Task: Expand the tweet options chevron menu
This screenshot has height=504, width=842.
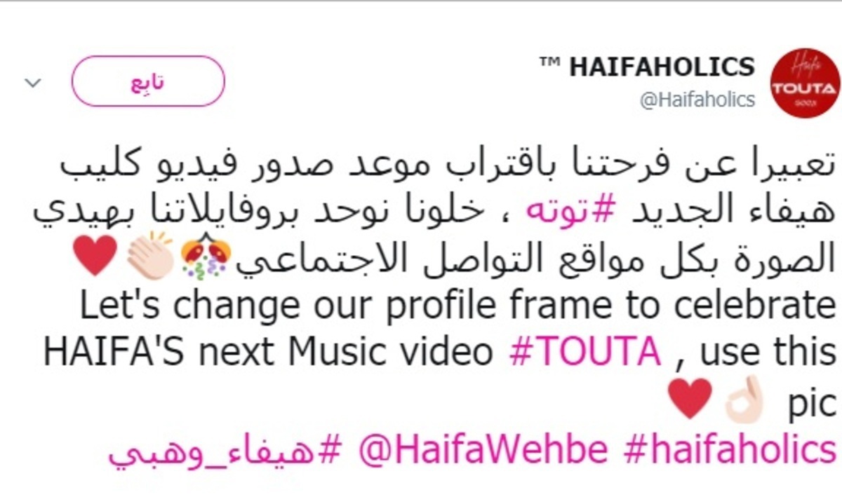Action: point(33,83)
